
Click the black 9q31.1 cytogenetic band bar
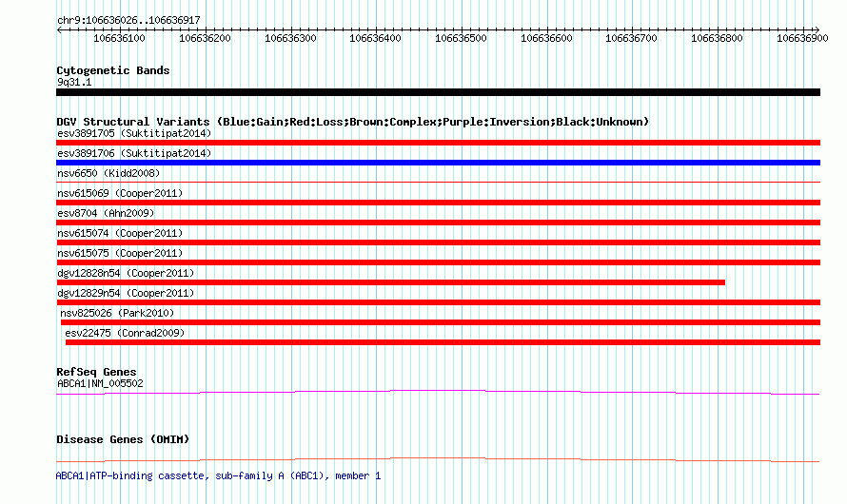[x=438, y=92]
